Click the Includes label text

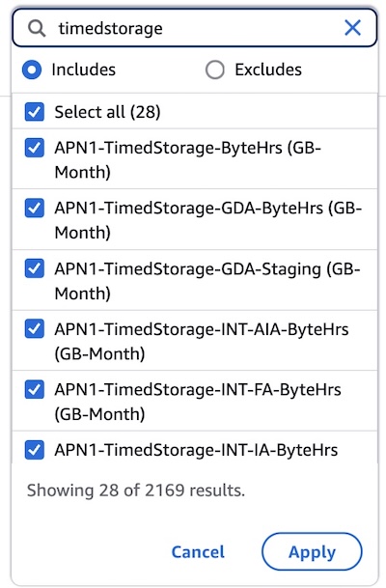point(84,70)
